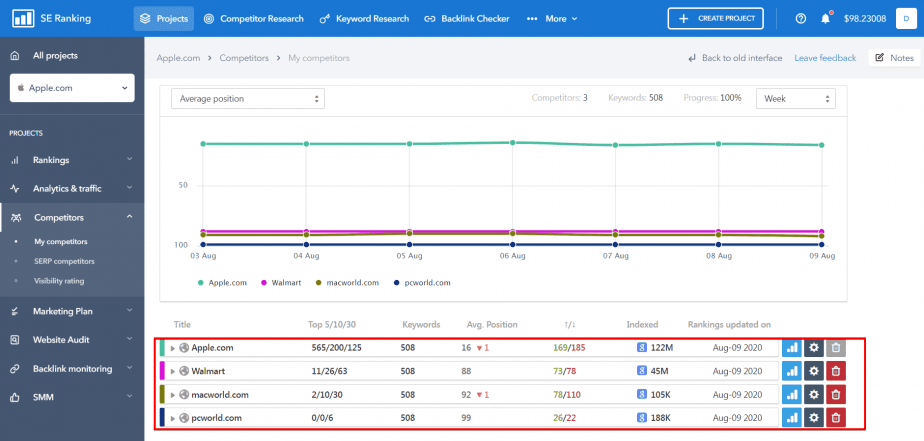
Task: Open SMM sidebar item
Action: click(x=72, y=397)
